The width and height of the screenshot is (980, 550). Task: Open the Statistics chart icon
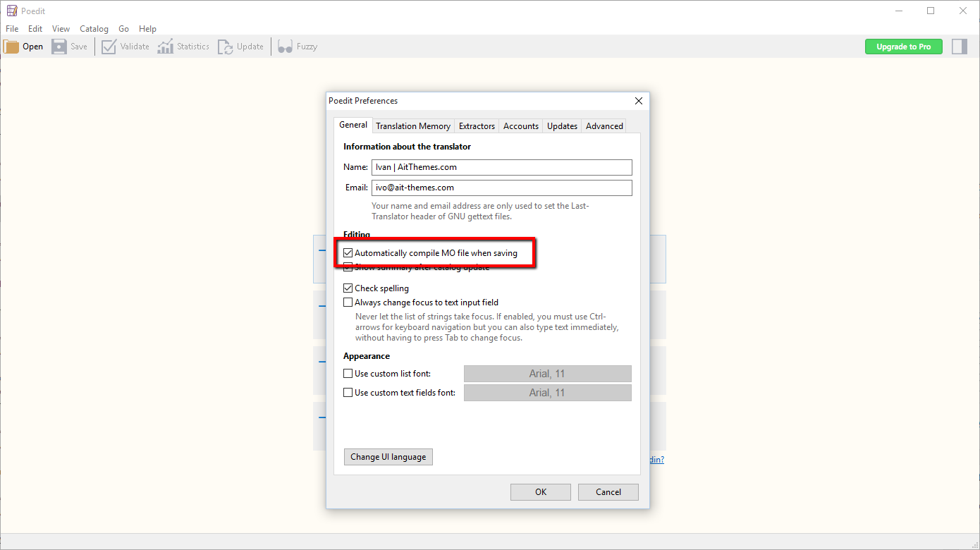165,47
